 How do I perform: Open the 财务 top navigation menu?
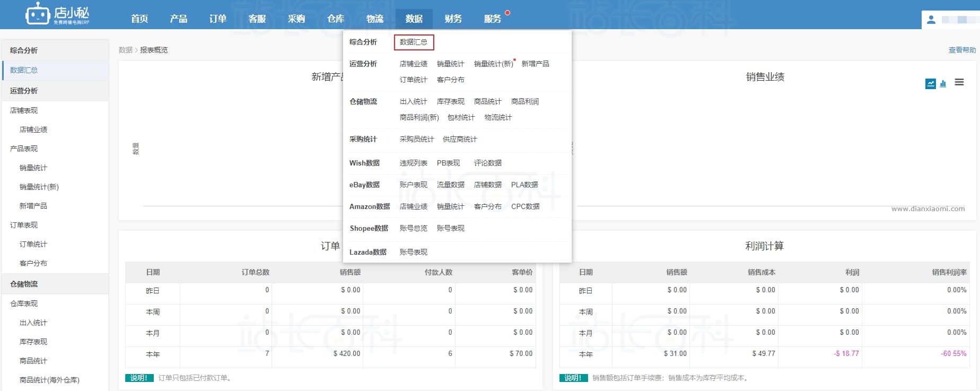click(453, 19)
